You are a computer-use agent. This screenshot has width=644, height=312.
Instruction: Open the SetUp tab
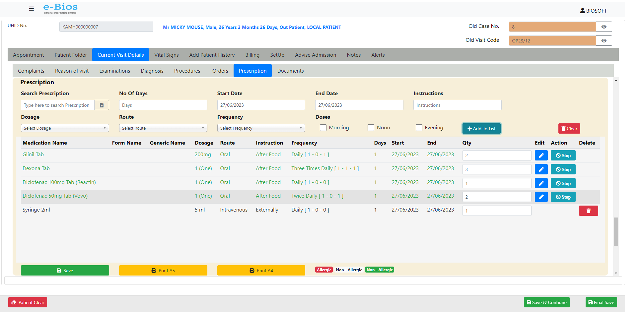coord(277,55)
